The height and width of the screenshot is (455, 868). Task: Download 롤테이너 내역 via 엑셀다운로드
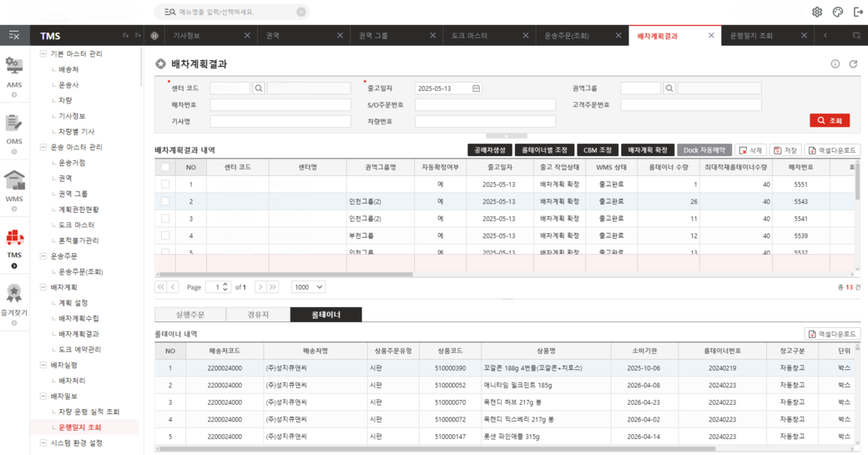coord(833,334)
